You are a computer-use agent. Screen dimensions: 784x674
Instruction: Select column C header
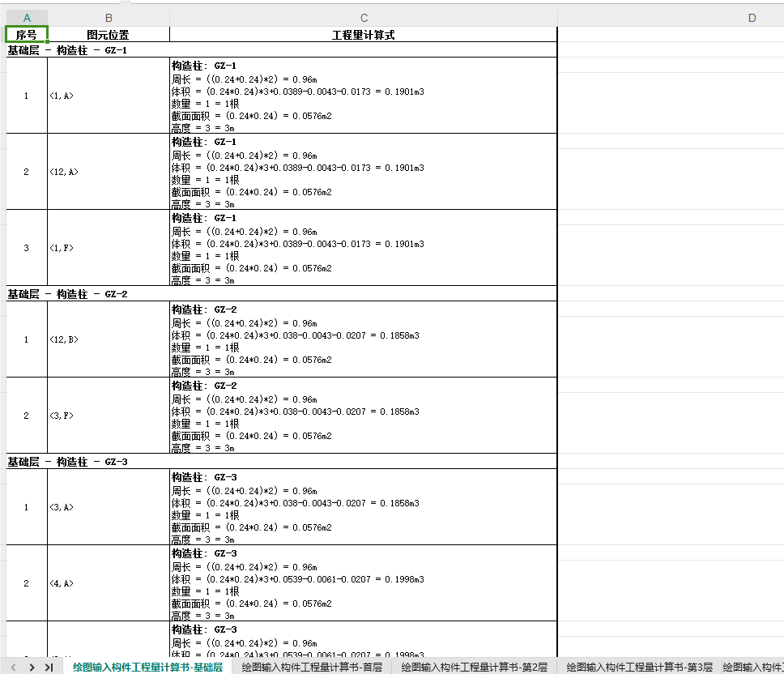pos(364,18)
